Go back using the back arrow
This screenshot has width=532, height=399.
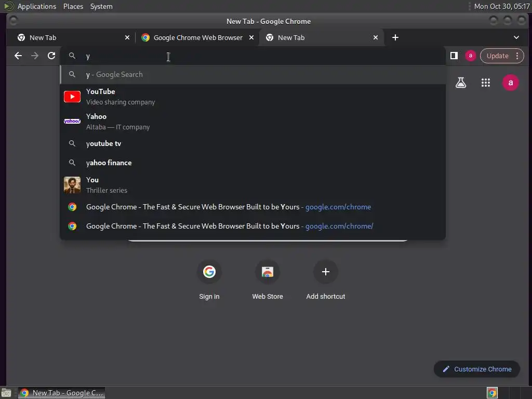[x=18, y=56]
